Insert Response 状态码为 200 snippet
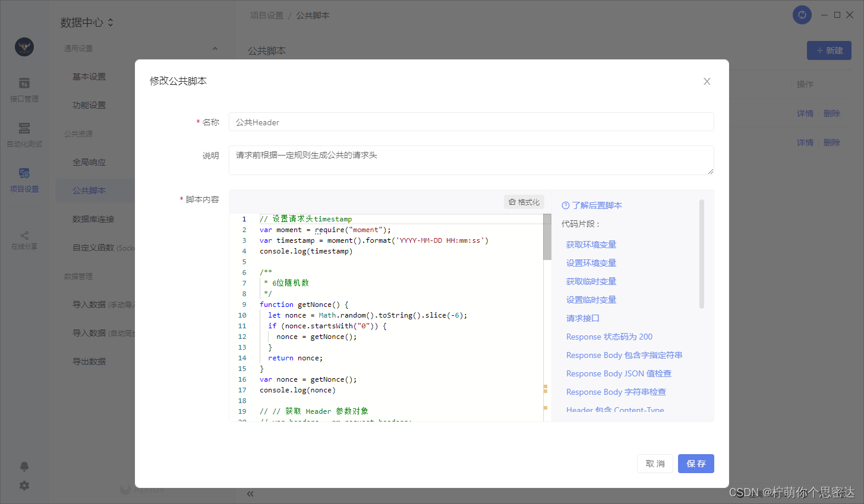 [x=609, y=337]
